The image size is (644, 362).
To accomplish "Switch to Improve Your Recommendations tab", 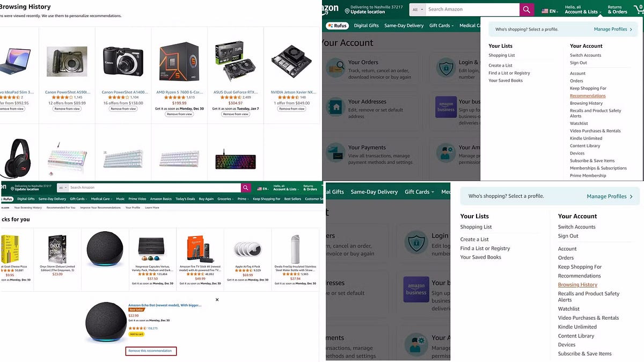I will pyautogui.click(x=101, y=208).
